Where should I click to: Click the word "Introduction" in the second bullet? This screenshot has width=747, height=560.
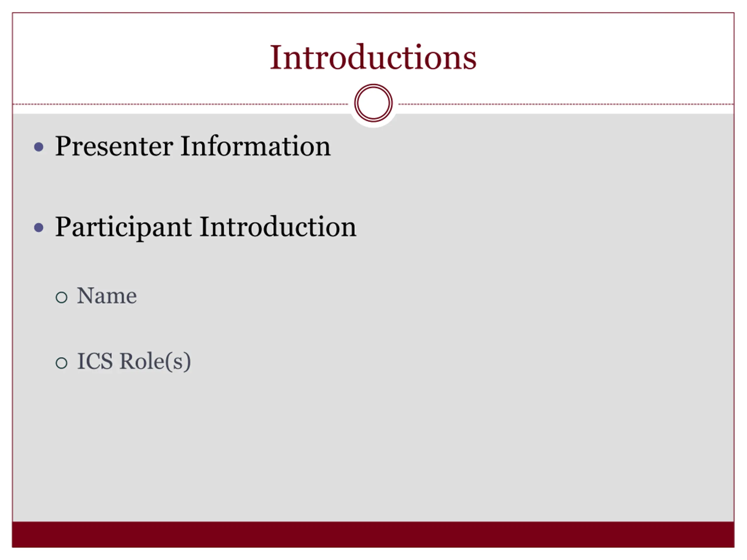(x=278, y=227)
